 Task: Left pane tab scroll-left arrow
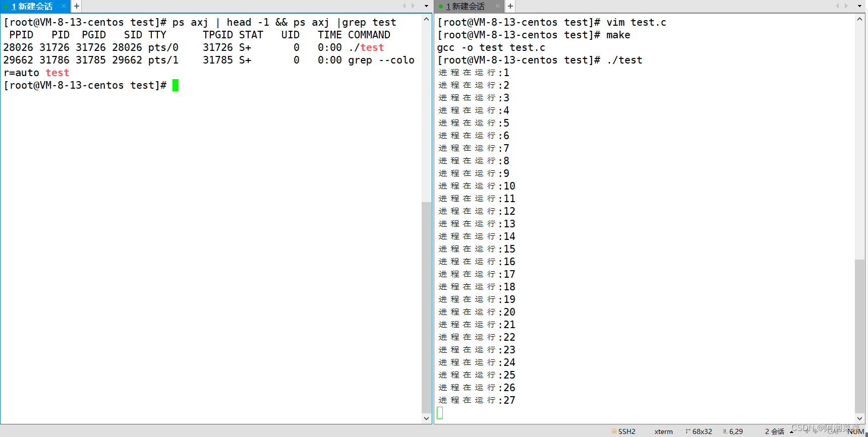(404, 6)
